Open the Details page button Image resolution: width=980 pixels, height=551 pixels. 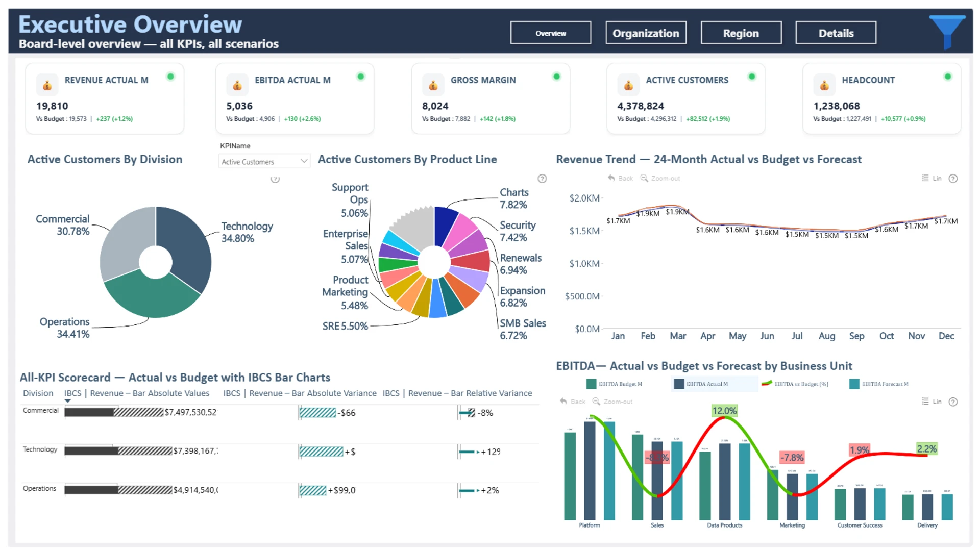tap(836, 33)
